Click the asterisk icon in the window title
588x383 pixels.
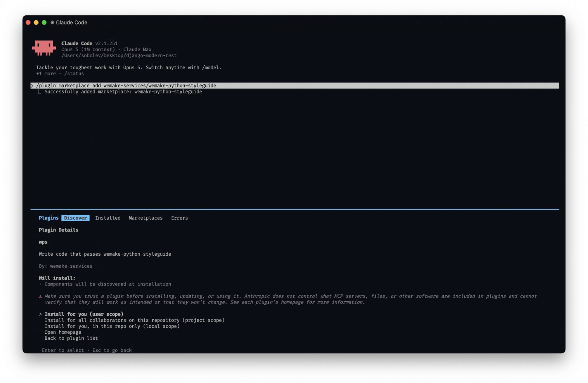click(52, 23)
